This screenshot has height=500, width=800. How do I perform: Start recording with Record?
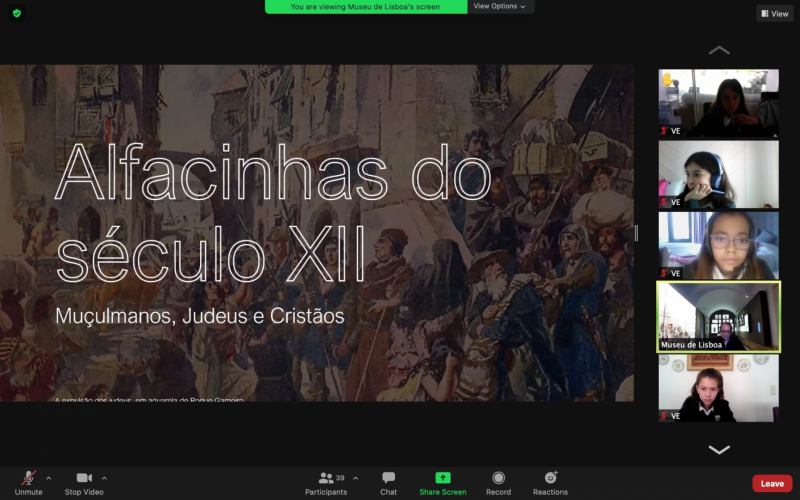click(498, 483)
